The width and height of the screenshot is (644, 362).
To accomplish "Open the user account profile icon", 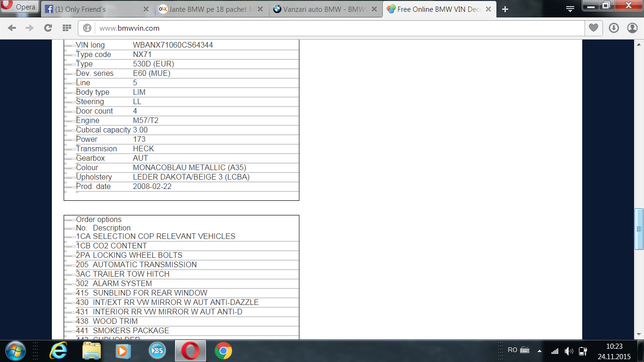I will 632,28.
